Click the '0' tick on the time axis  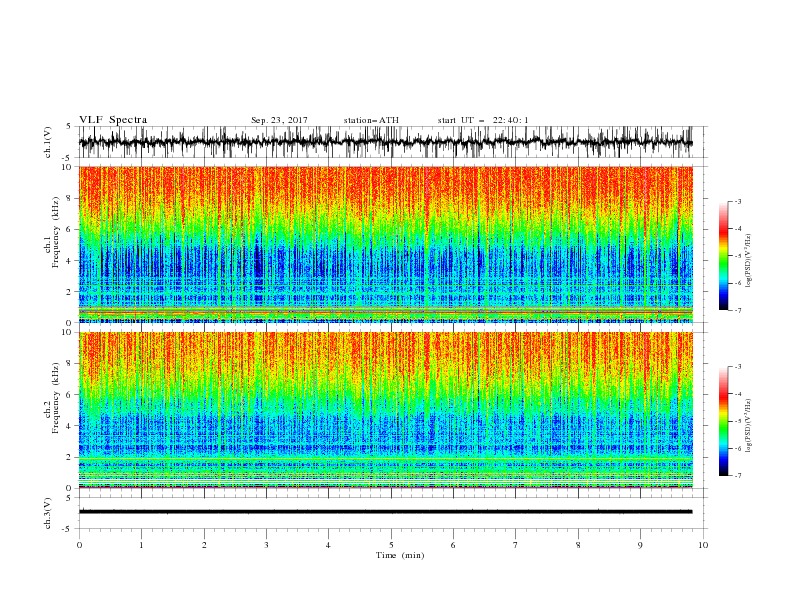pos(79,545)
